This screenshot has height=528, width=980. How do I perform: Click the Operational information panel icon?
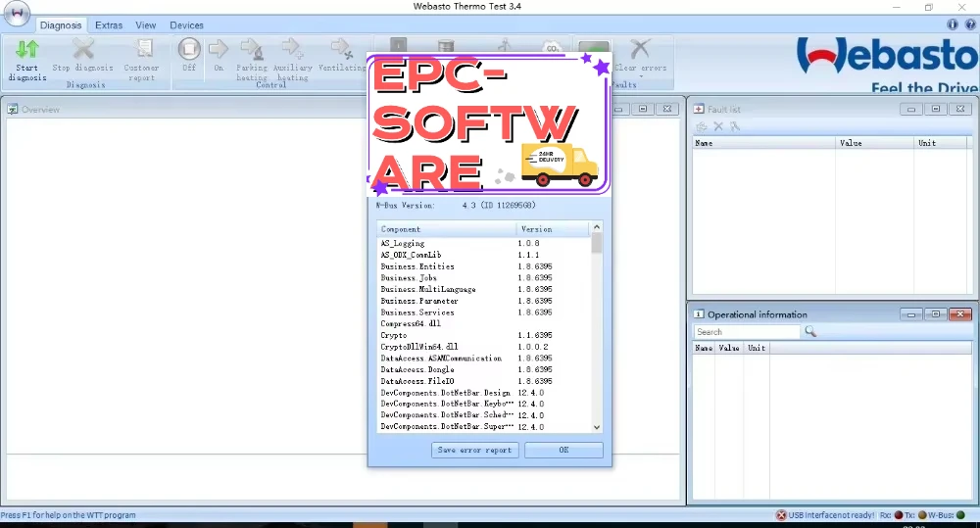point(699,314)
